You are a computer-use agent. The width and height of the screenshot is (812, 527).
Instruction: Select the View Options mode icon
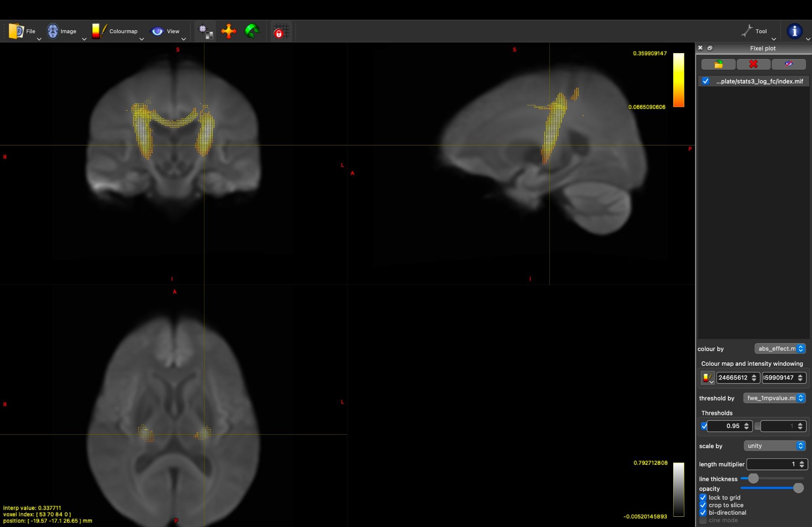(206, 31)
